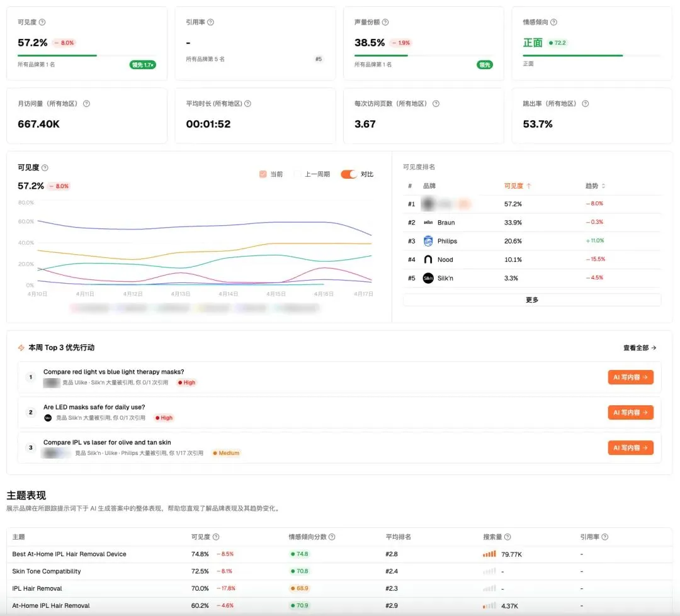Click Silk'n logo under LED masks action
Screen dimensions: 680x616
coord(48,418)
